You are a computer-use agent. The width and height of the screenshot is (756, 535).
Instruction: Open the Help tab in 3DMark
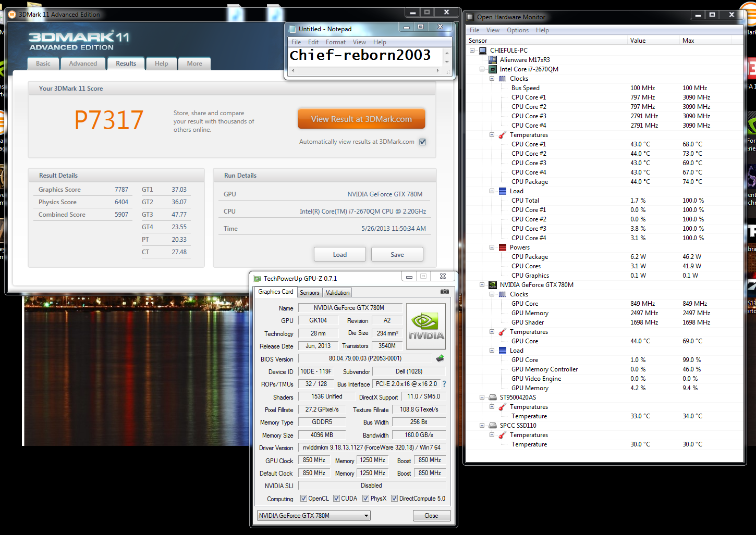161,64
